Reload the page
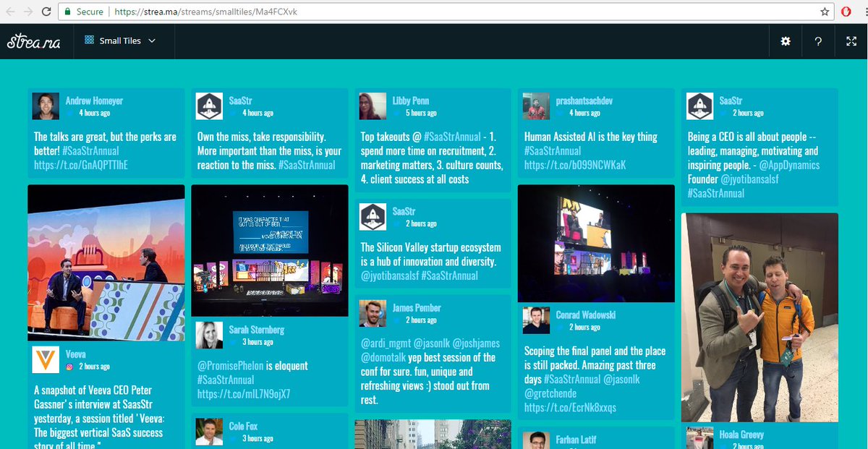 46,12
